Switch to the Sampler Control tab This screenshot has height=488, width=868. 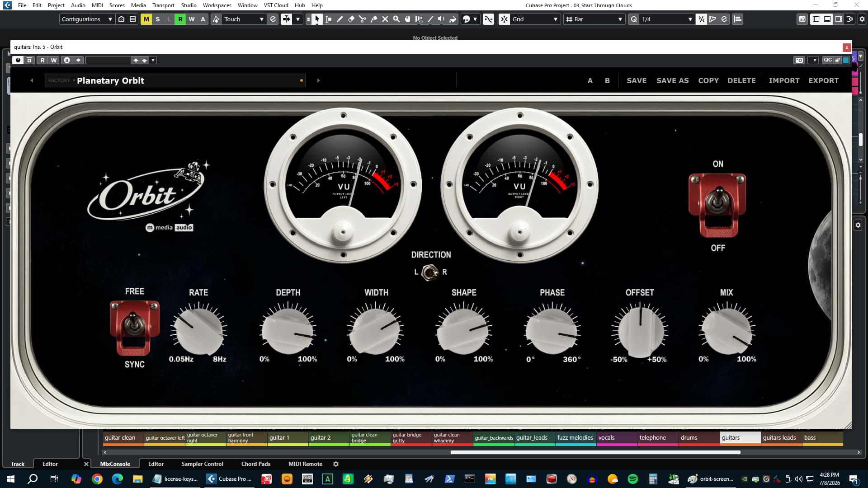coord(202,464)
